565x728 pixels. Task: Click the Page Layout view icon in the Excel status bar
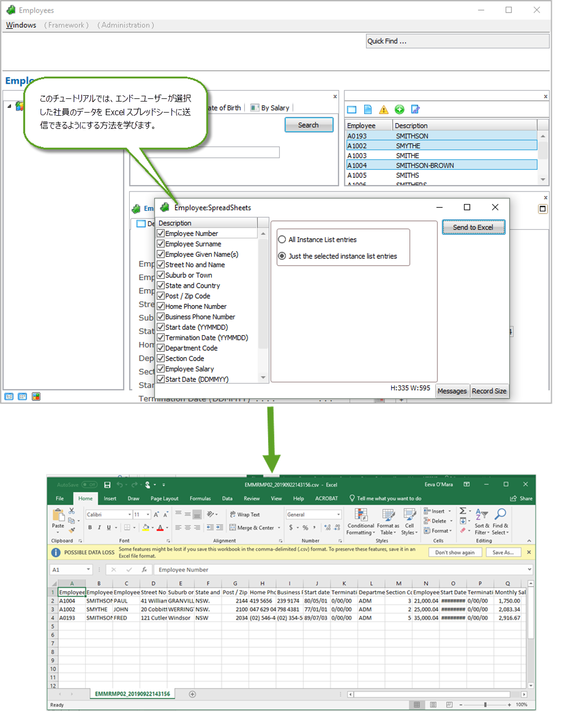[433, 705]
